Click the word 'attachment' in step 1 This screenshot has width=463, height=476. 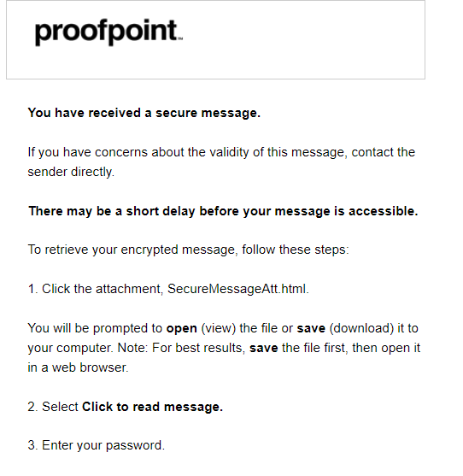pyautogui.click(x=130, y=289)
